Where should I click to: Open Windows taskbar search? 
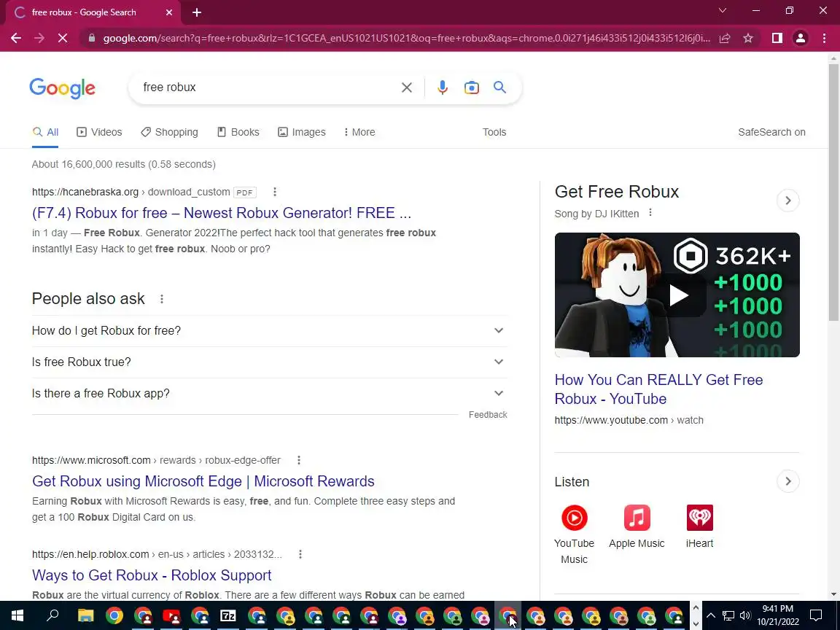52,615
